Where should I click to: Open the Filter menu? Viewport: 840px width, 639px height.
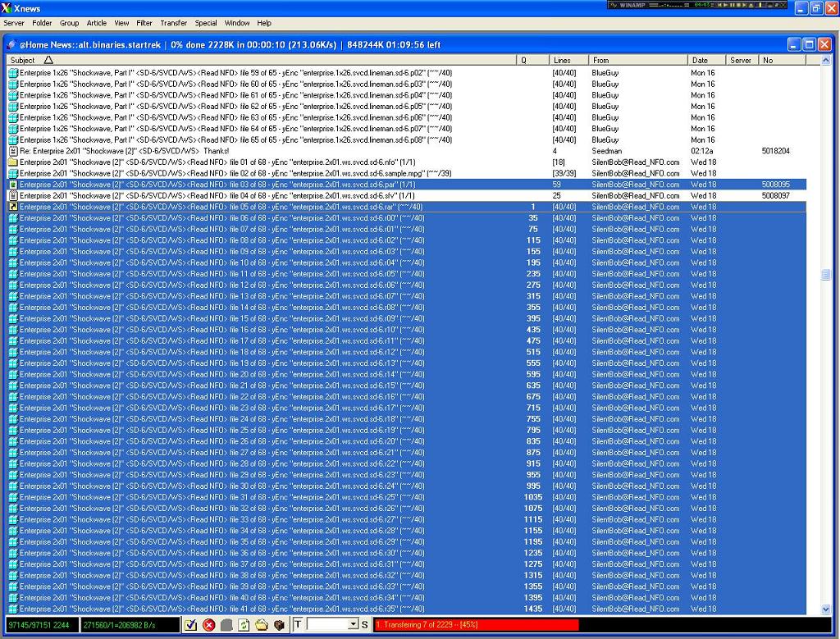pos(144,23)
